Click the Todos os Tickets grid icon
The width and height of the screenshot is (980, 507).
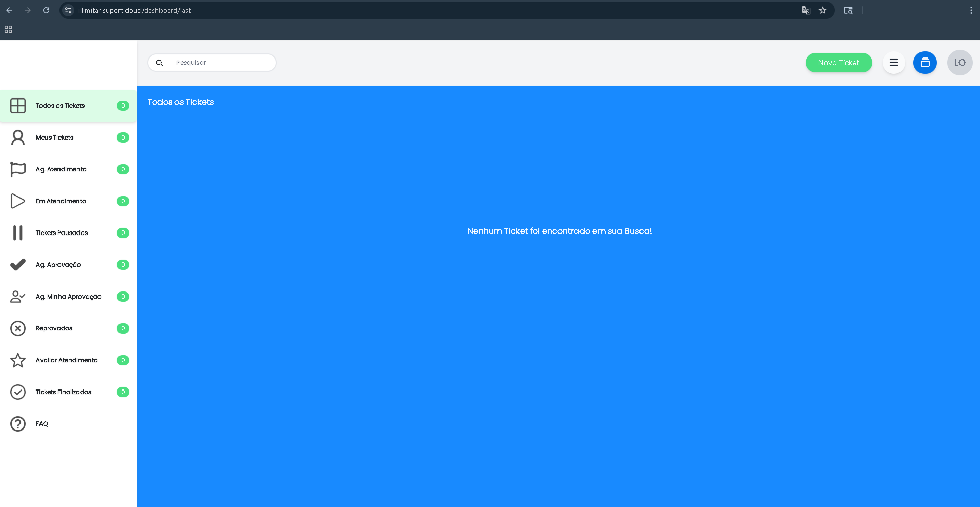(x=18, y=106)
